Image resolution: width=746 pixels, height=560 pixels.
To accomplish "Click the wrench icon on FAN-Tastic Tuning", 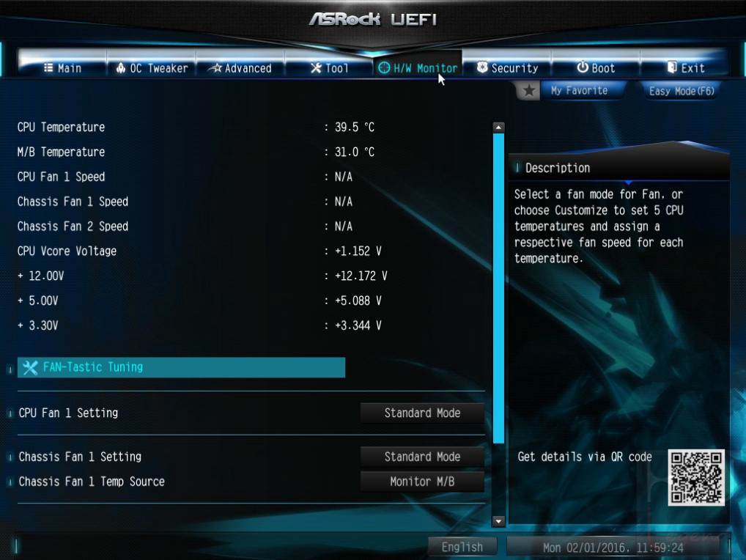I will (30, 367).
